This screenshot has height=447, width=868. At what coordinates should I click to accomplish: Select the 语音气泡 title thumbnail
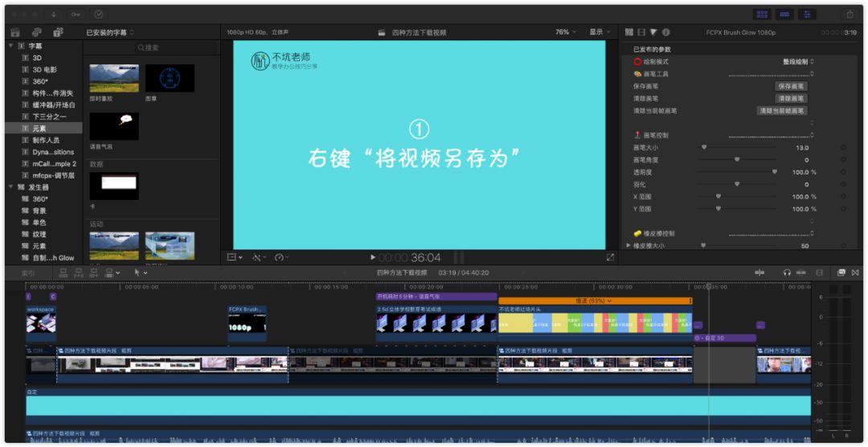[114, 127]
